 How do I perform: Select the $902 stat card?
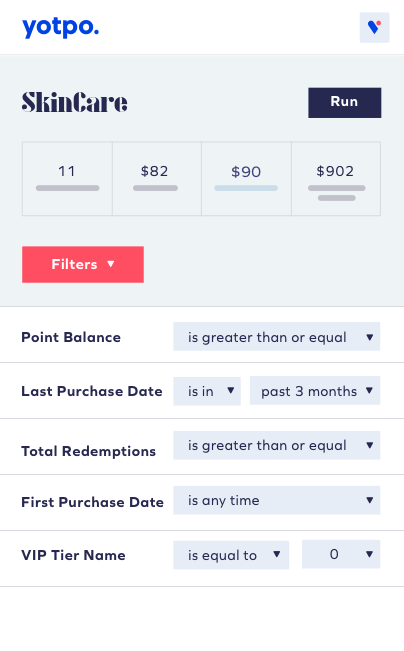coord(336,179)
